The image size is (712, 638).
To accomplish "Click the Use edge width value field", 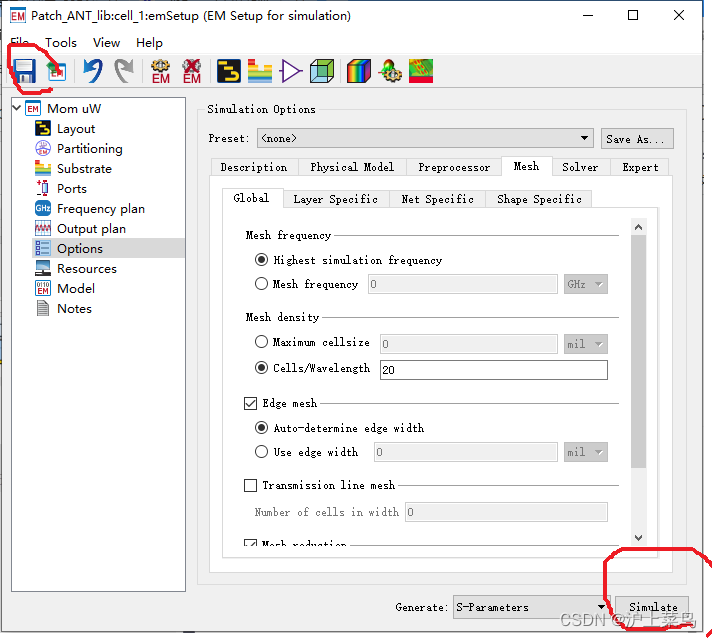I will click(x=465, y=452).
